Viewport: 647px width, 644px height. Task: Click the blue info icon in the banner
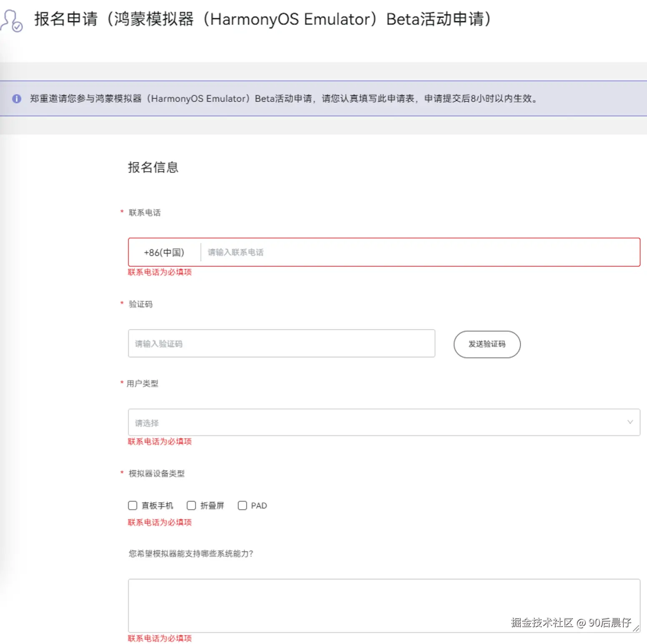17,99
